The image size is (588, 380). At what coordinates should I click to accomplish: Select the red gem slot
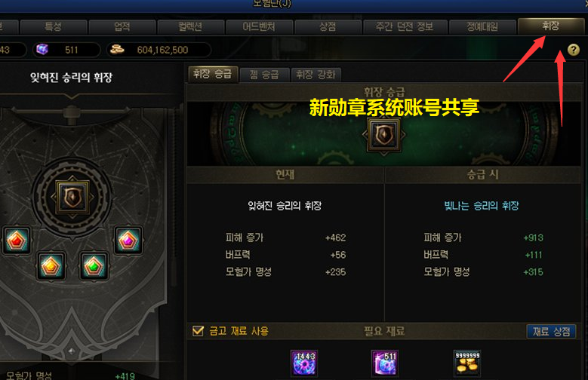pyautogui.click(x=16, y=241)
